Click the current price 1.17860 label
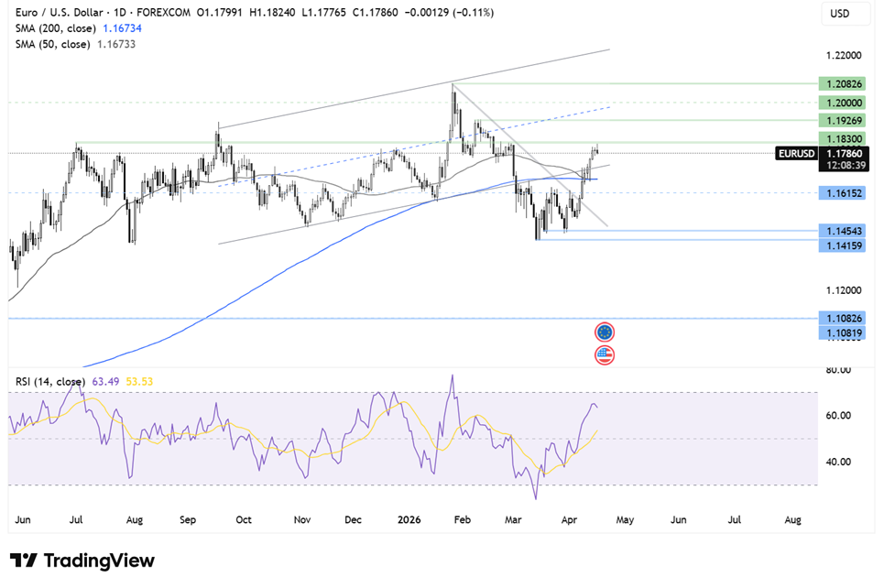Viewport: 884px width, 588px height. click(x=841, y=153)
